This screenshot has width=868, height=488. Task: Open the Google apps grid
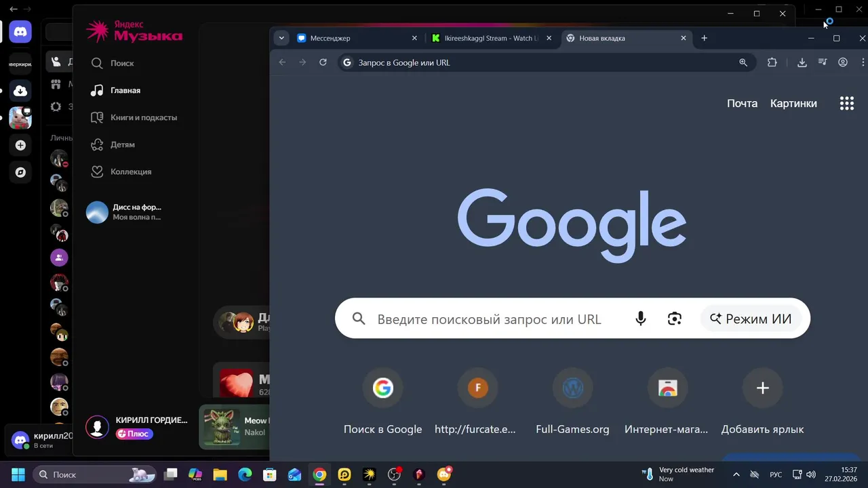click(847, 104)
